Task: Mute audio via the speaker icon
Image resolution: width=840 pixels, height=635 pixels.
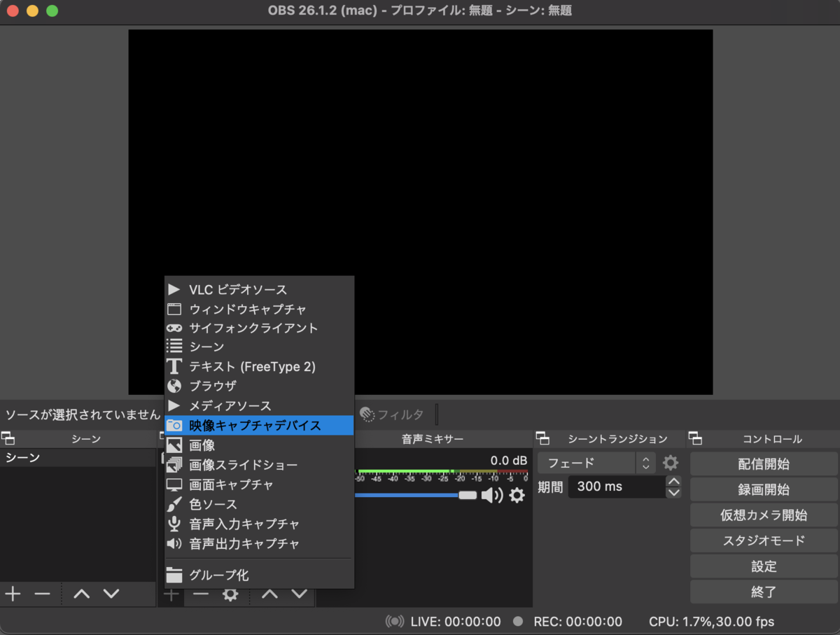Action: (x=492, y=496)
